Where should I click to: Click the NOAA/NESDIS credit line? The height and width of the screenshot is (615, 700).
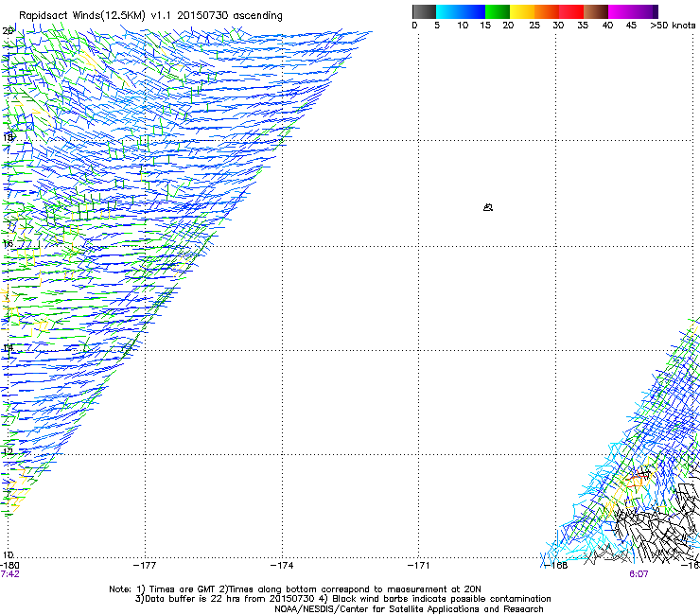click(409, 609)
